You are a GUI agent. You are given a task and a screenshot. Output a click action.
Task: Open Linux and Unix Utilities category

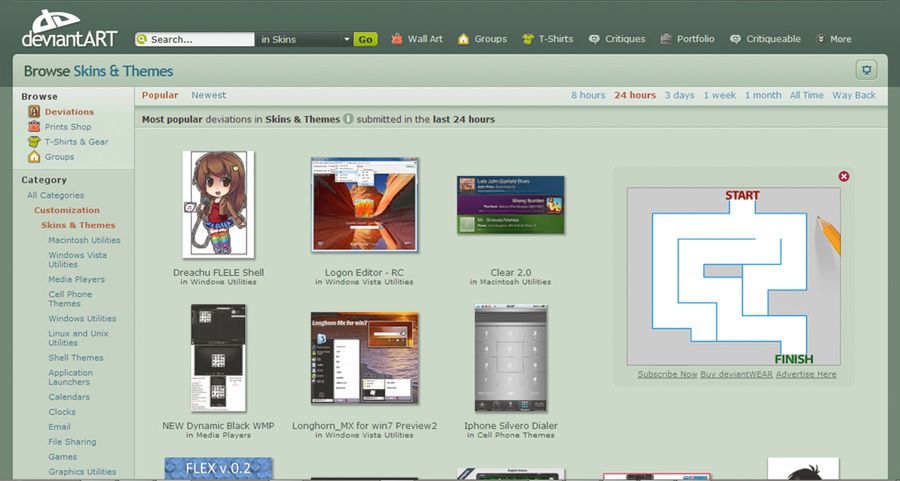pos(78,338)
